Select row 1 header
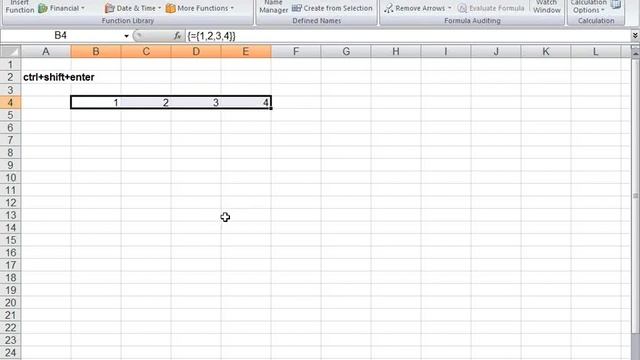Image resolution: width=640 pixels, height=360 pixels. click(11, 64)
